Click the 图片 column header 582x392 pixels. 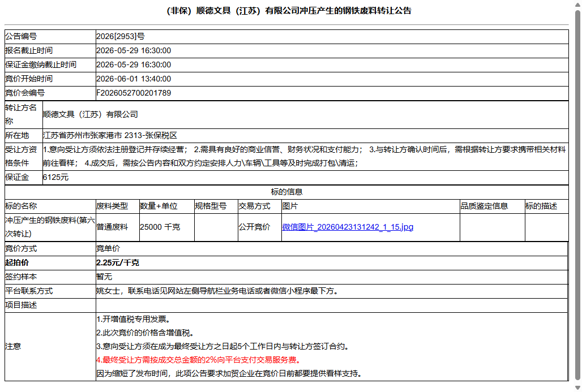click(290, 206)
